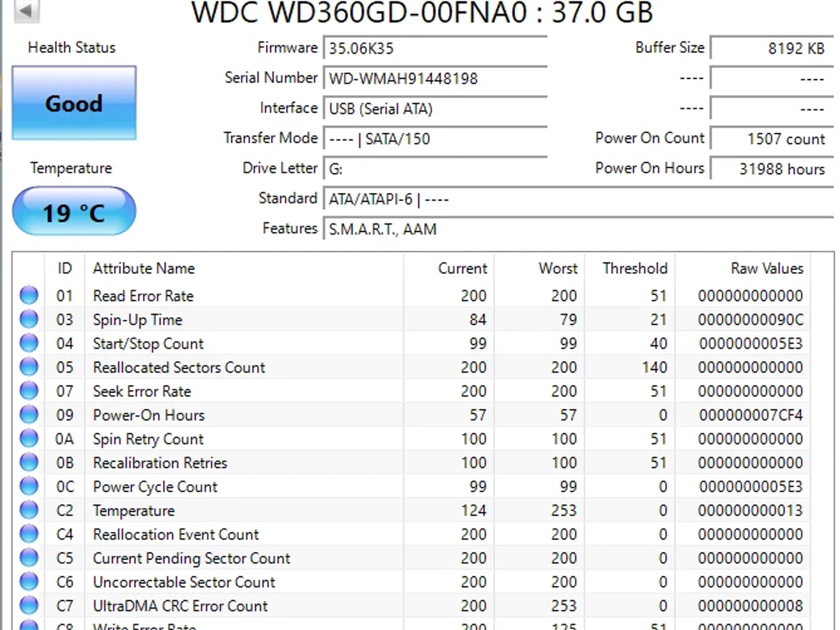Click the Good health status button

74,103
